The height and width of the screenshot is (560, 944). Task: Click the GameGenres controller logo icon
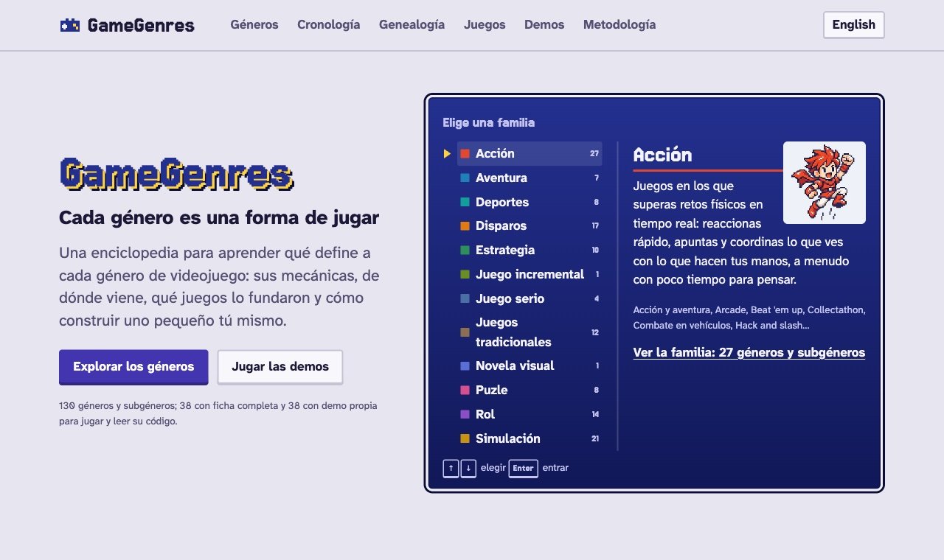69,25
